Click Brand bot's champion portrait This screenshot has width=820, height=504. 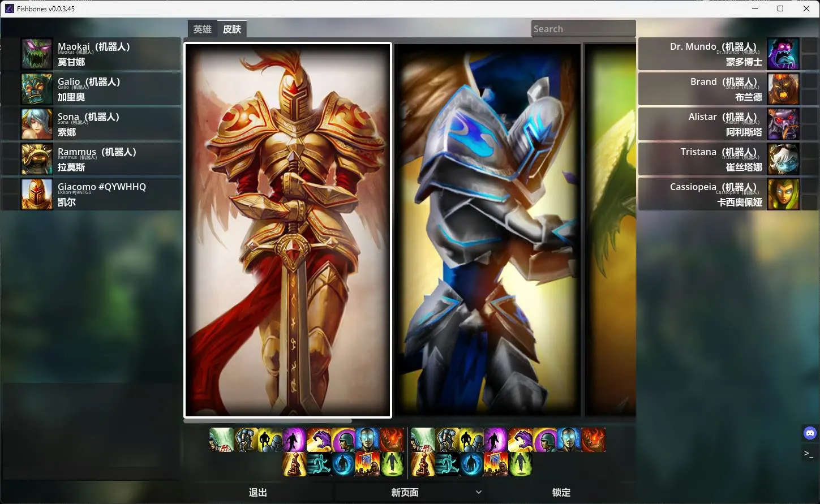pos(783,89)
